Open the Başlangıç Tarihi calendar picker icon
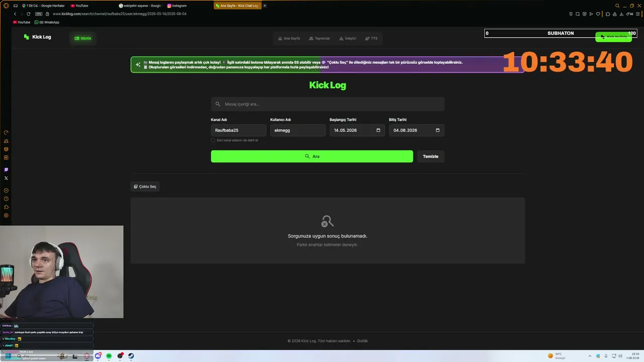Image resolution: width=644 pixels, height=362 pixels. click(378, 130)
